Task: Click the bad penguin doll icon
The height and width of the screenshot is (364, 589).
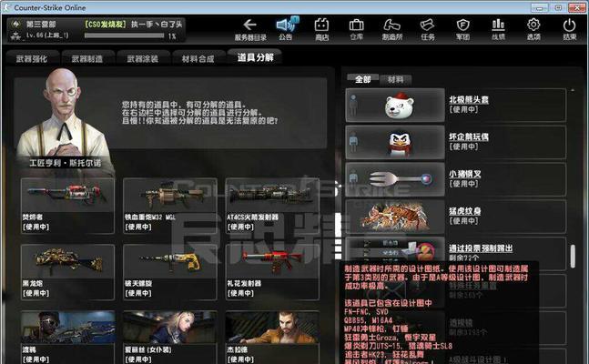Action: [x=399, y=143]
